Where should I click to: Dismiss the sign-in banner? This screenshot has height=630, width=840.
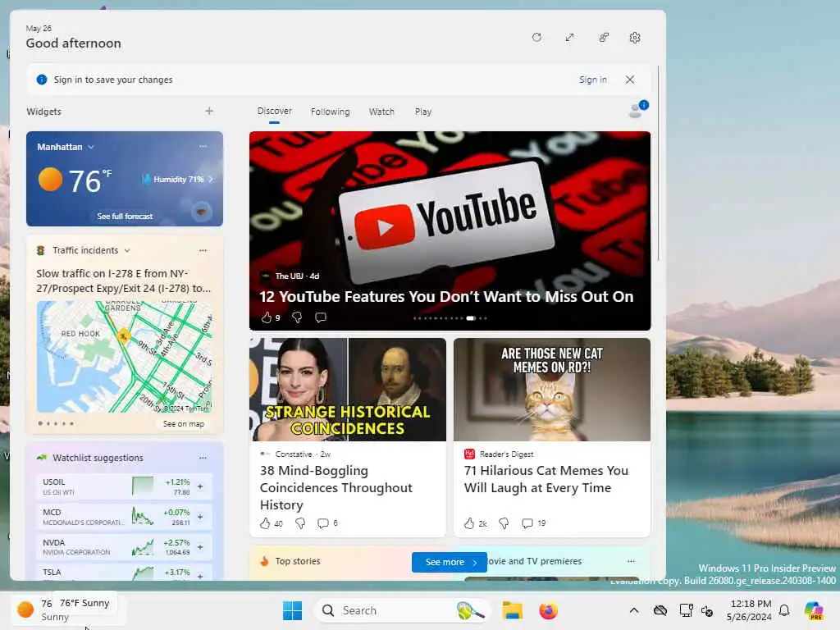[629, 80]
